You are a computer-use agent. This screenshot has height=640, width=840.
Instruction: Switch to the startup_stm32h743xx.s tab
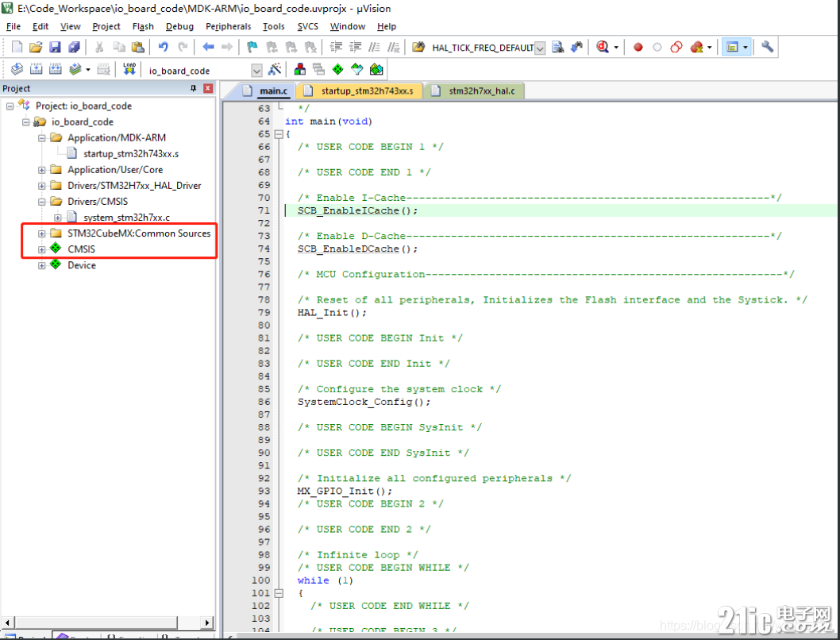click(x=360, y=91)
